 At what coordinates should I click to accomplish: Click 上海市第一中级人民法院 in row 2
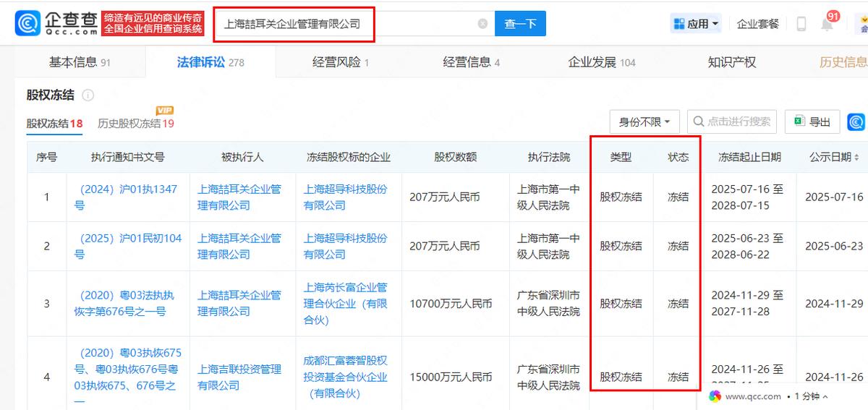click(x=548, y=246)
